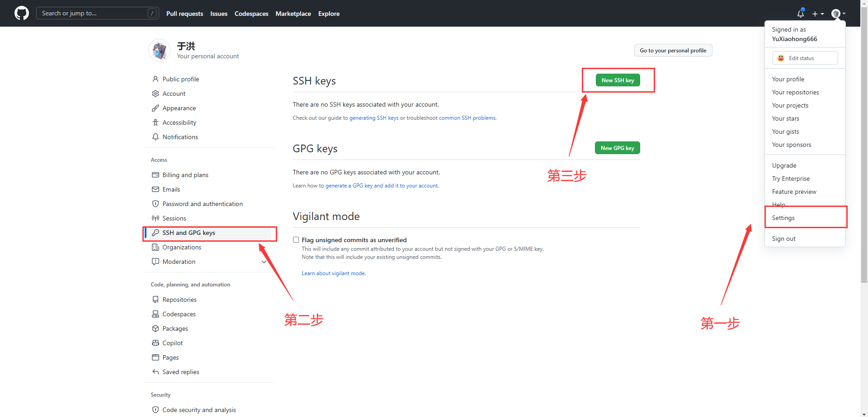Image resolution: width=868 pixels, height=417 pixels.
Task: Click Go to your personal profile button
Action: point(673,50)
